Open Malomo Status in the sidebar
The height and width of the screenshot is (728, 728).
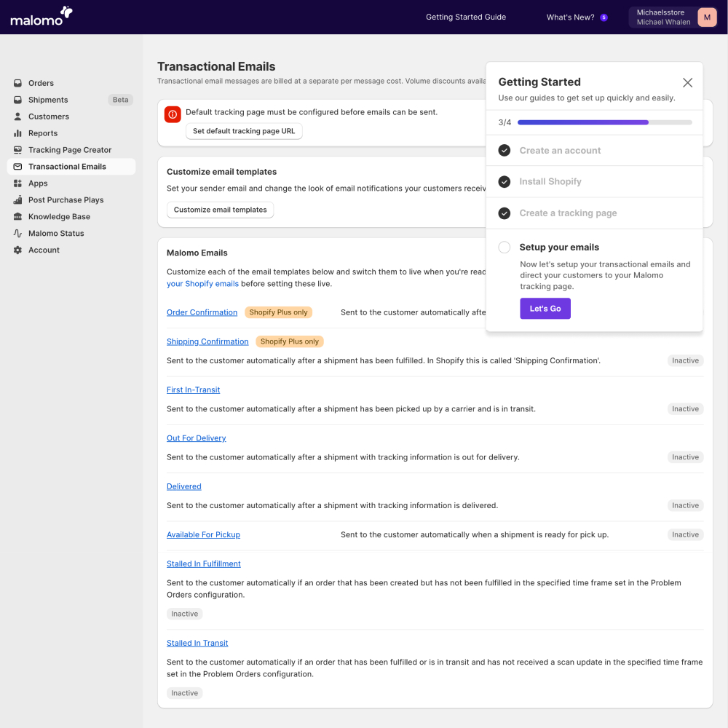click(x=71, y=234)
